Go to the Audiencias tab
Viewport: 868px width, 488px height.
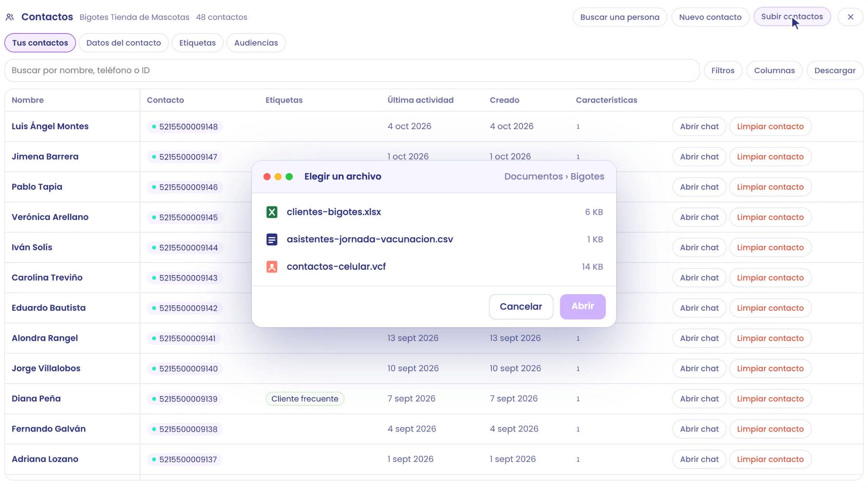256,43
